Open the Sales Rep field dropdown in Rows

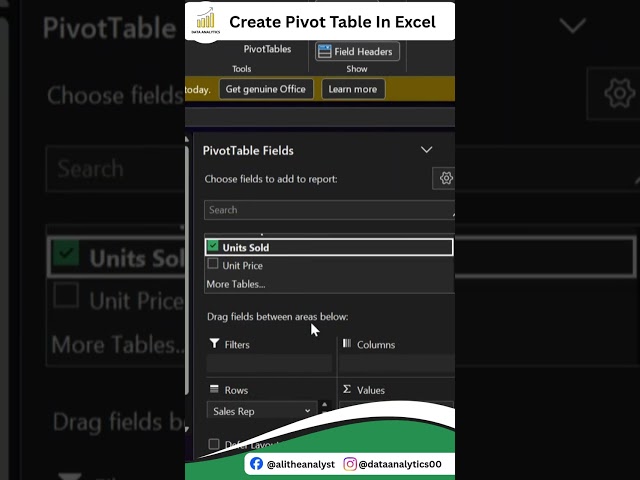click(x=307, y=411)
